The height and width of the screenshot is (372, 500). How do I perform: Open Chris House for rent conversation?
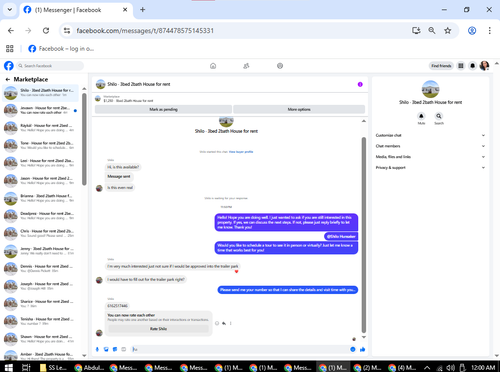pos(41,233)
